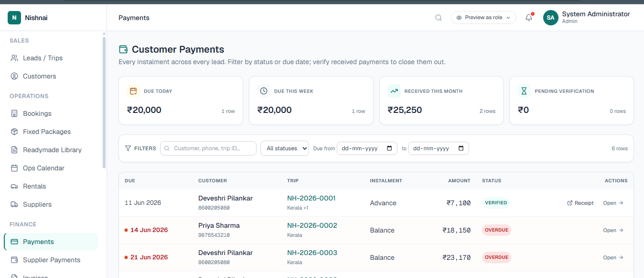Click the Filters funnel icon
This screenshot has height=278, width=644.
[128, 148]
